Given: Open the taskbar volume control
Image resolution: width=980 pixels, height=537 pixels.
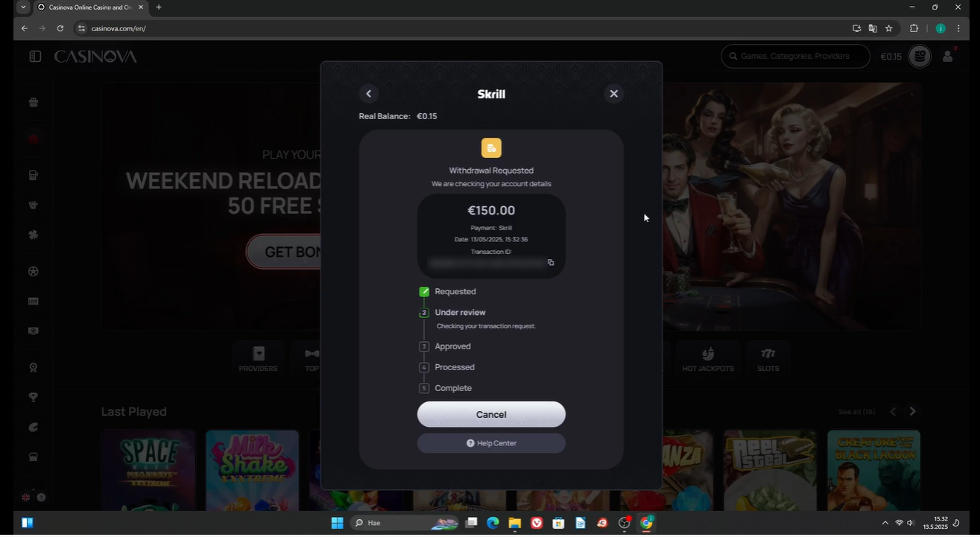Looking at the screenshot, I should pyautogui.click(x=910, y=523).
